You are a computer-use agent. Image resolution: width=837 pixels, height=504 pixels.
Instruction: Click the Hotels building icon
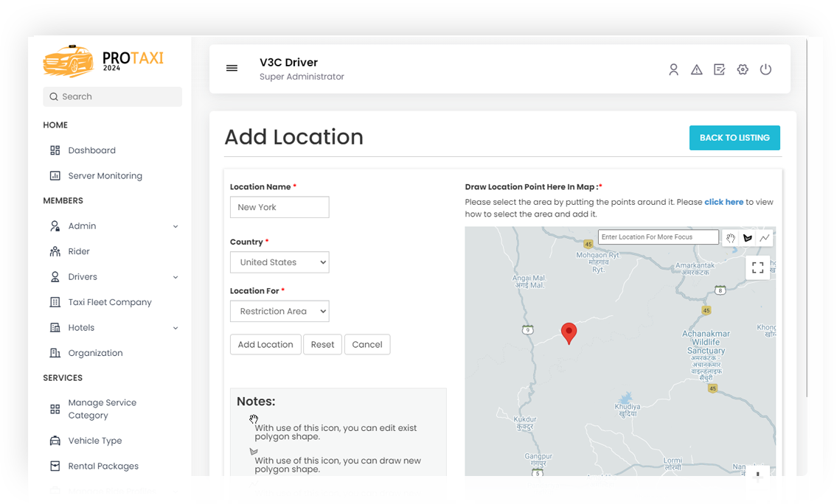[x=55, y=327]
